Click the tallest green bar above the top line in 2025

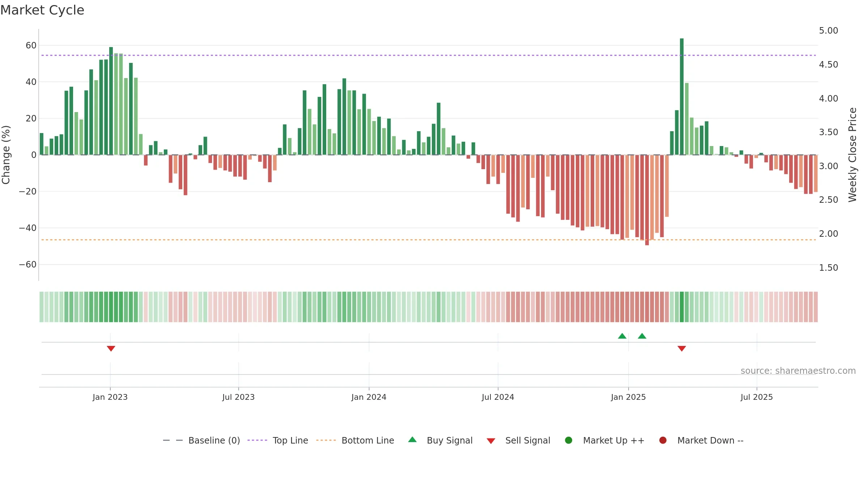pos(682,97)
